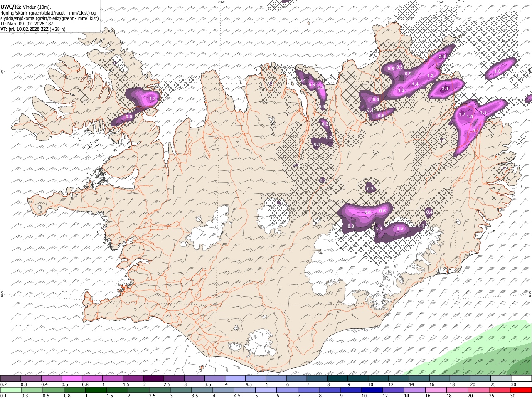Screen dimensions: 532x399
Task: Select the dark plum 0.2 legend swatch
Action: [10, 379]
